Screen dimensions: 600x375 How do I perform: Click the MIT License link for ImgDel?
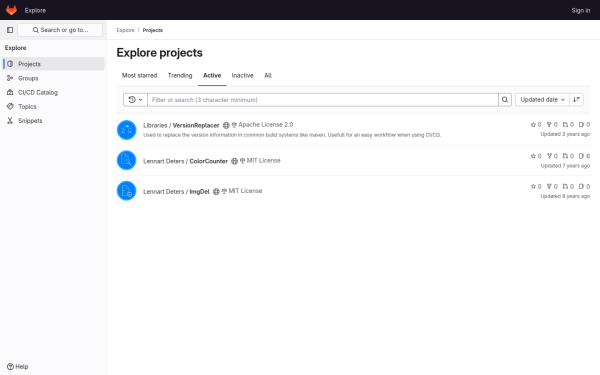coord(242,191)
